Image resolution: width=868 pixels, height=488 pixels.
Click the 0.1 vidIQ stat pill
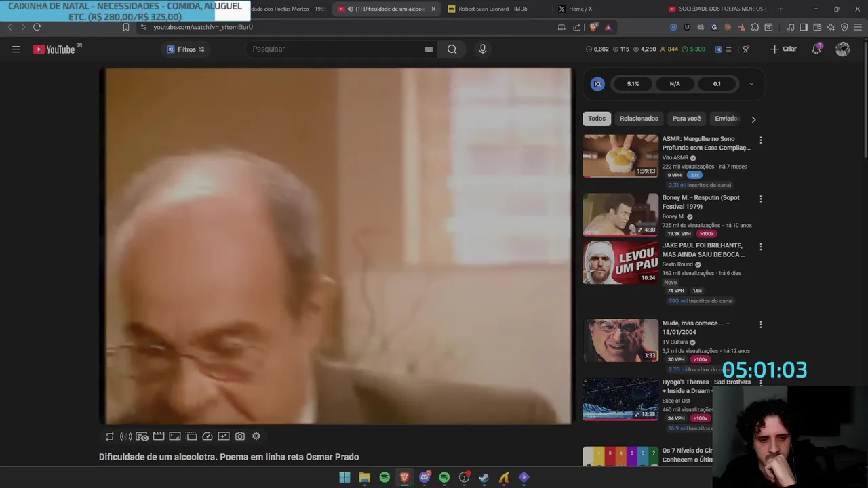point(717,84)
